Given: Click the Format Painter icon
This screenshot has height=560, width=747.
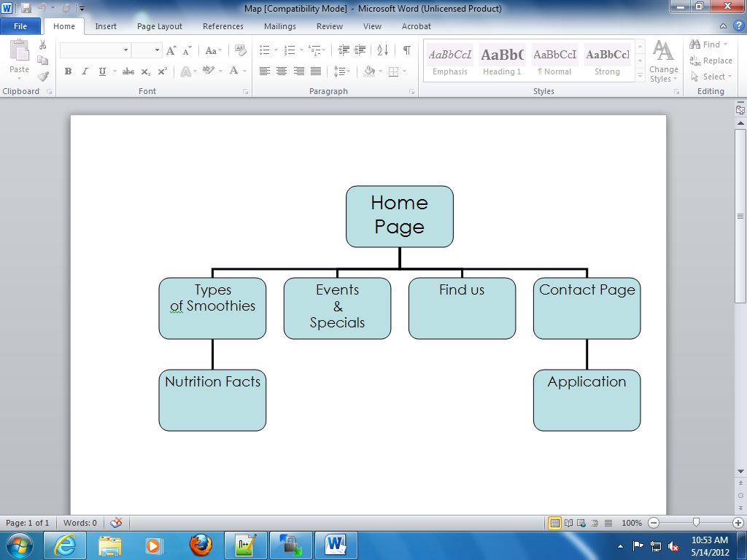Looking at the screenshot, I should click(x=43, y=76).
